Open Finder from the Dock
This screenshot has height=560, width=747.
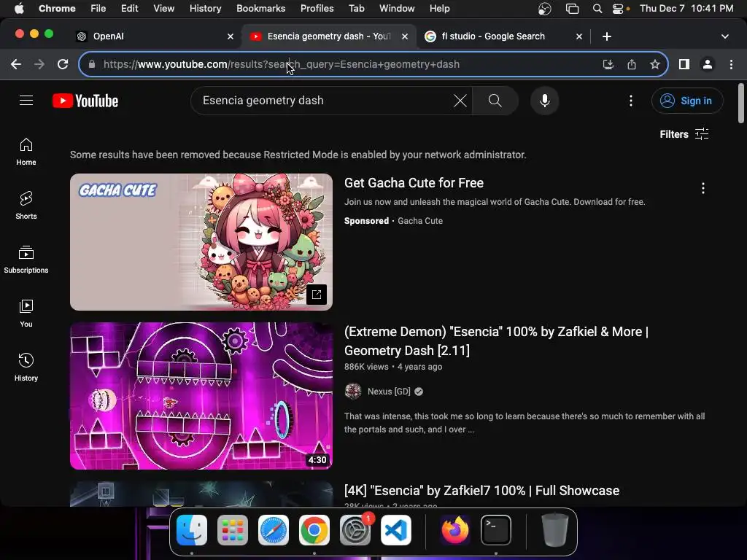coord(192,530)
